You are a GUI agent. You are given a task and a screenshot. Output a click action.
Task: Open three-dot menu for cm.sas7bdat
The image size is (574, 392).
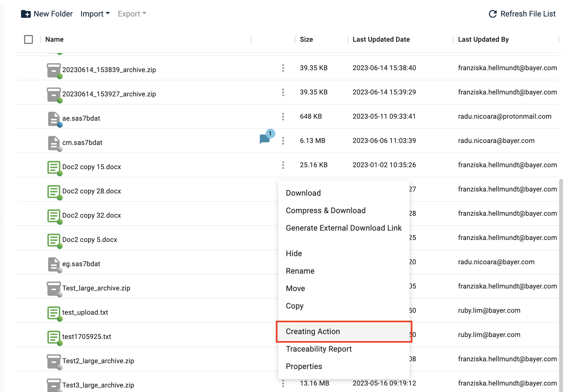283,141
